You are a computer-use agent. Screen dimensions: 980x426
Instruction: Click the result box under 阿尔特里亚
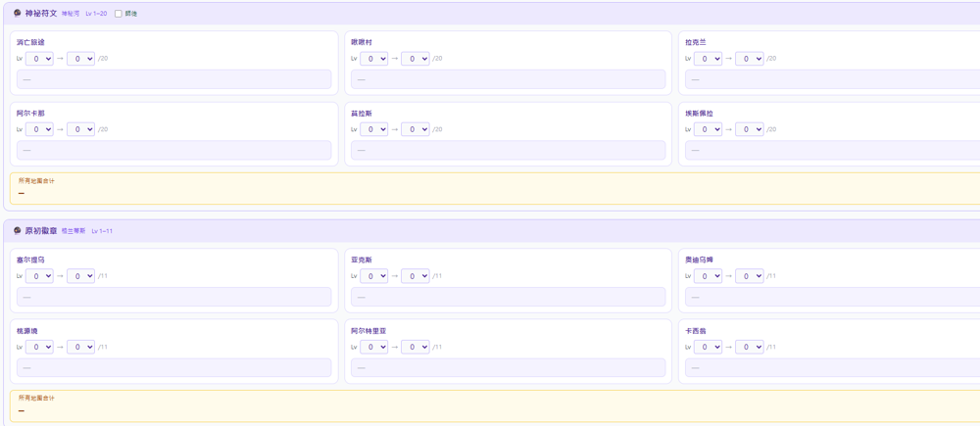(x=508, y=368)
